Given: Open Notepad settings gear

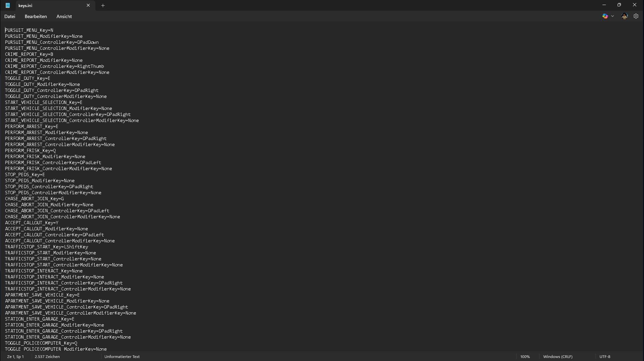Looking at the screenshot, I should click(x=636, y=16).
